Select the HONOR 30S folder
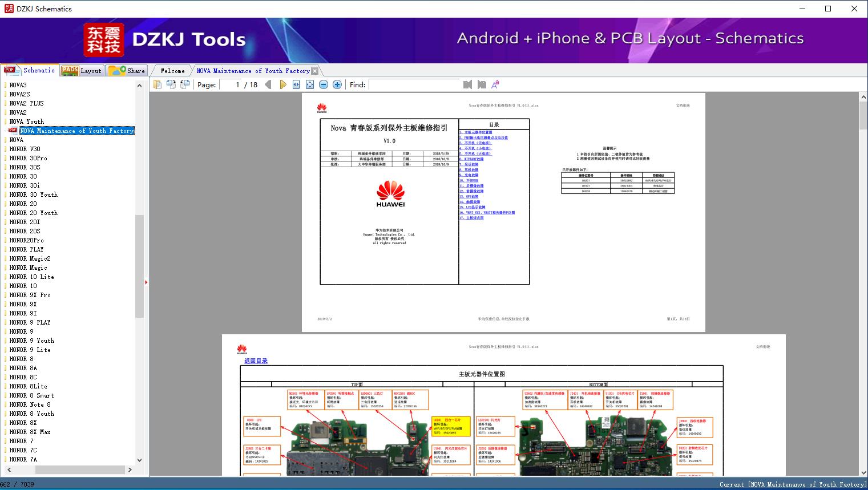 (25, 167)
